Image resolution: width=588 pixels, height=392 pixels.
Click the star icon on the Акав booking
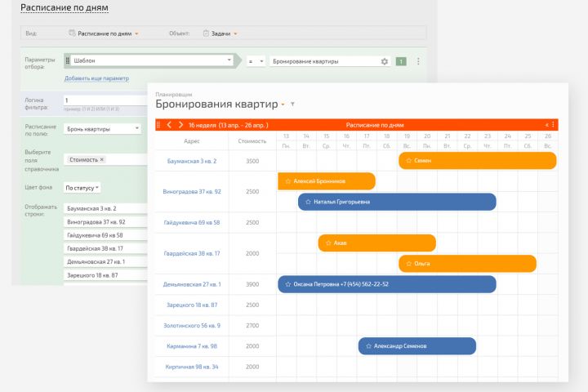pos(328,243)
